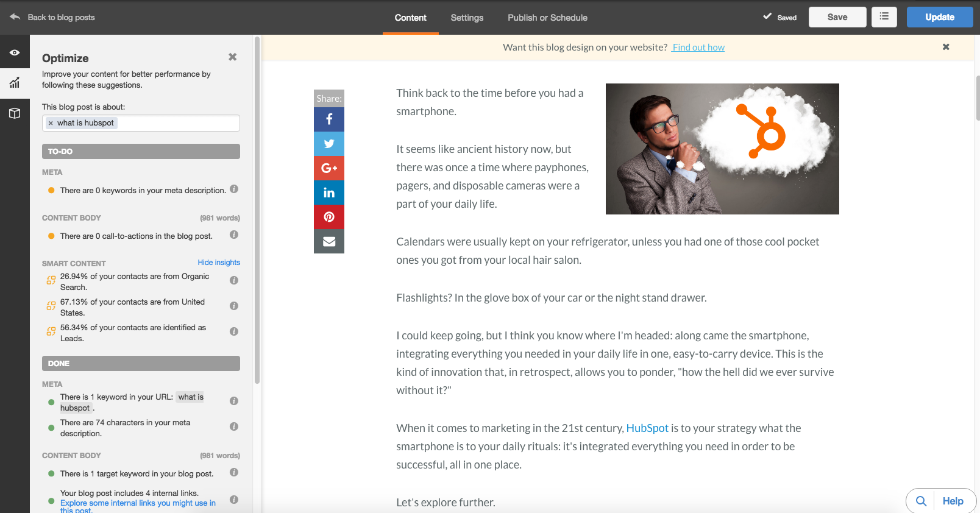Click the Optimize panel heading
The height and width of the screenshot is (513, 980).
pyautogui.click(x=65, y=58)
